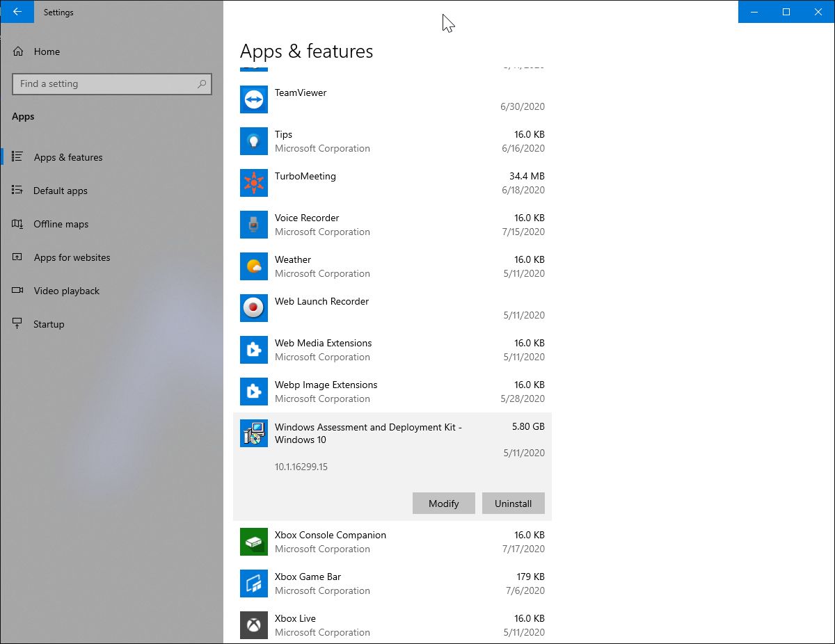Click the Webp Image Extensions icon
Image resolution: width=835 pixels, height=644 pixels.
point(254,392)
